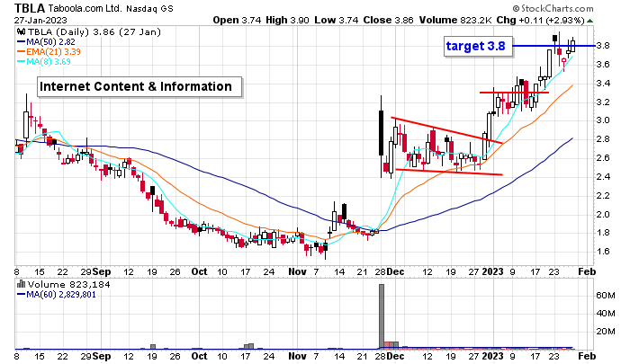Viewport: 630px width, 364px height.
Task: Click the TBLA ticker symbol in the title
Action: (30, 8)
